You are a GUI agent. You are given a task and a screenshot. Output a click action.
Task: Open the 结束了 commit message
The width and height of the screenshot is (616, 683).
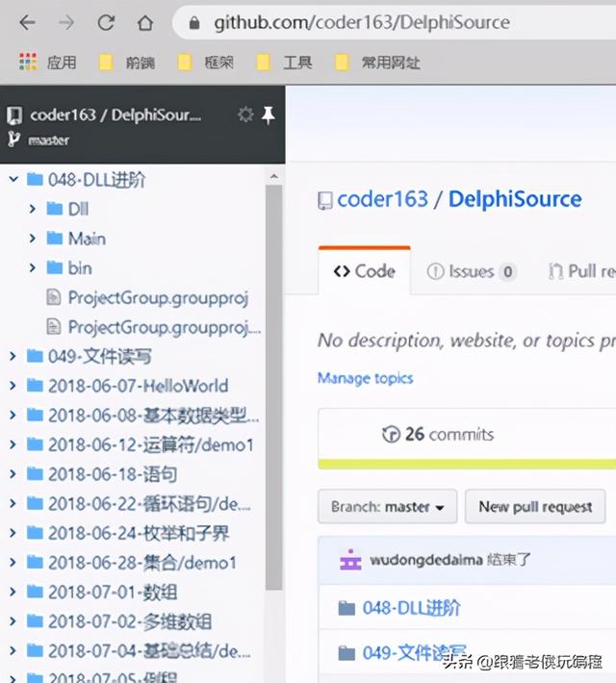pos(508,559)
